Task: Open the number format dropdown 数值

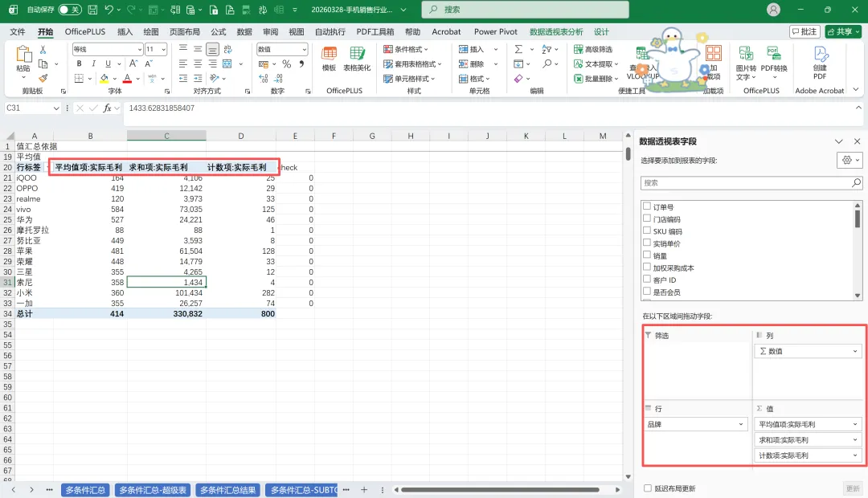Action: pyautogui.click(x=304, y=49)
